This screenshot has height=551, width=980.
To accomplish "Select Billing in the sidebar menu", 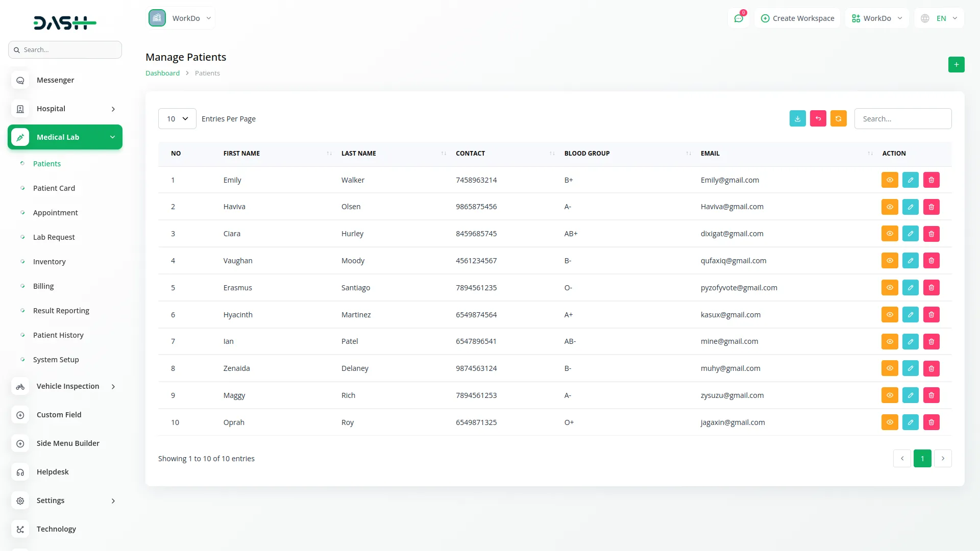I will point(43,286).
